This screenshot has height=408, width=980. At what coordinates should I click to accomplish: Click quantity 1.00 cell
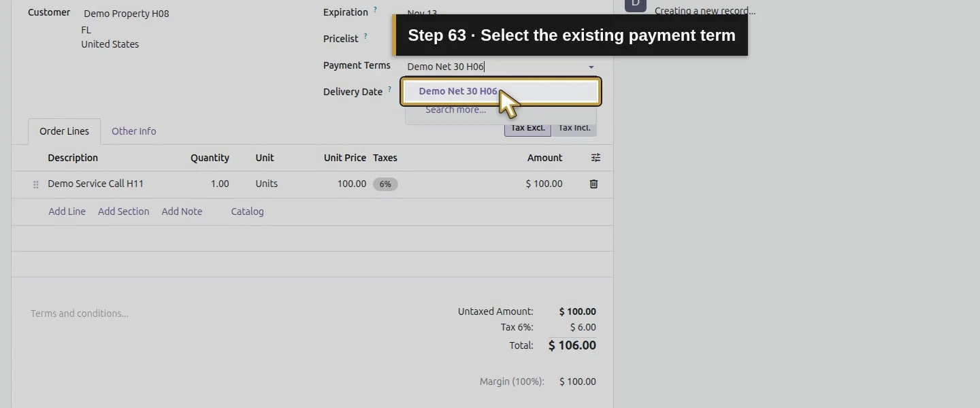220,184
